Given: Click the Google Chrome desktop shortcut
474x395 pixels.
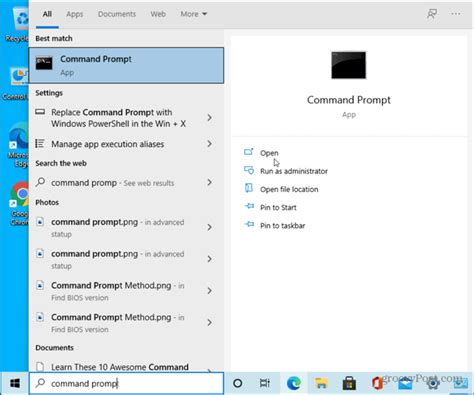Looking at the screenshot, I should pyautogui.click(x=19, y=203).
